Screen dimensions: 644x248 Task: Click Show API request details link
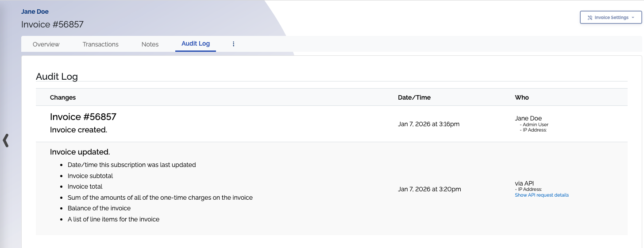coord(542,195)
